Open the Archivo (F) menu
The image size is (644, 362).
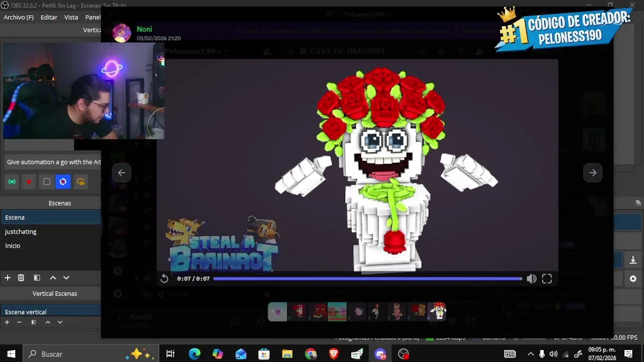19,17
